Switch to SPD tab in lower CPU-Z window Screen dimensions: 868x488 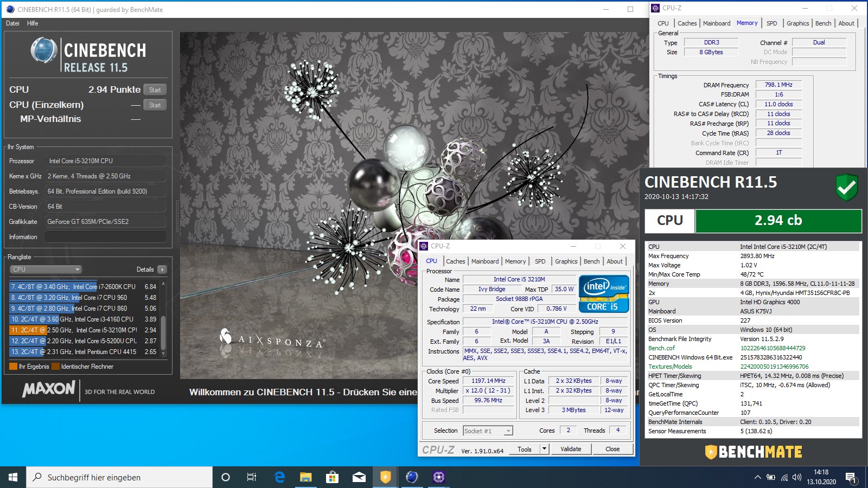click(x=540, y=261)
